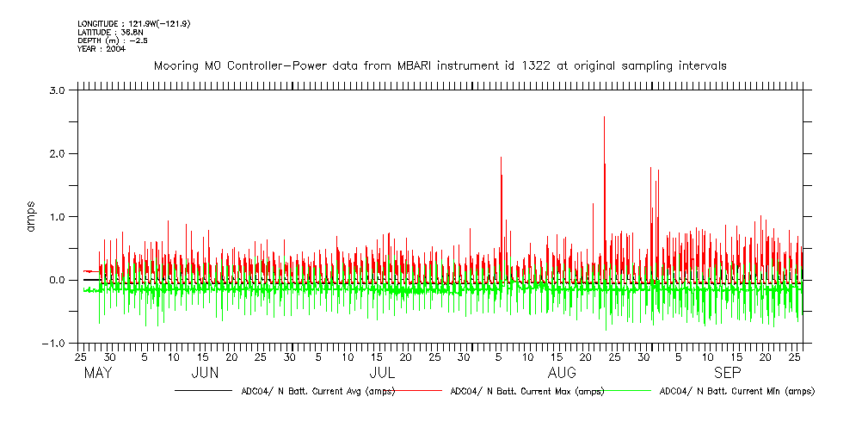Select the LONGITUDE header line
Screen dimensions: 868x434
133,23
